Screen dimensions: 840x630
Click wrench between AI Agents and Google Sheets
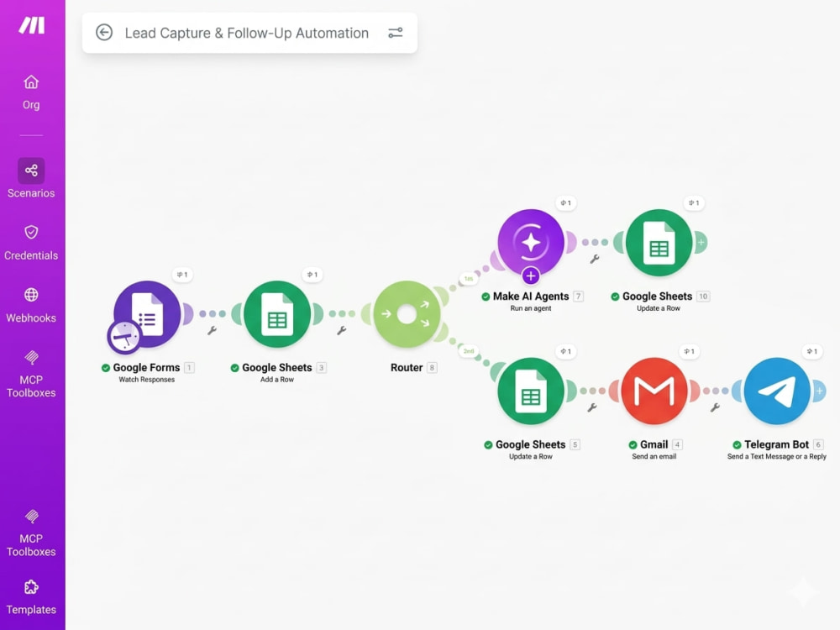coord(595,260)
